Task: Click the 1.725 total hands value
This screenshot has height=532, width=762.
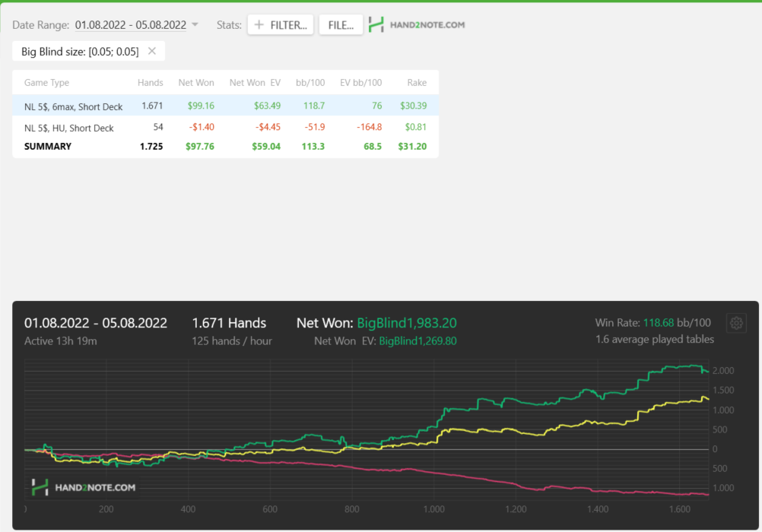Action: coord(151,146)
